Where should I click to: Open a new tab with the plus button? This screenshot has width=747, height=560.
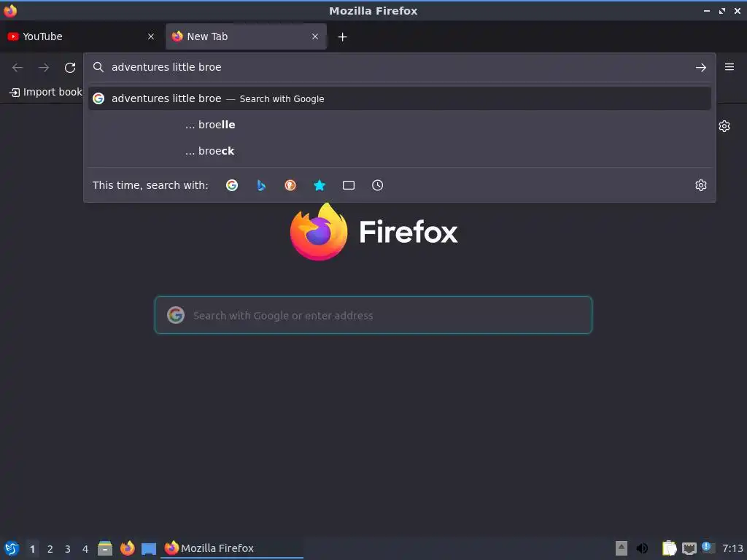pyautogui.click(x=343, y=36)
